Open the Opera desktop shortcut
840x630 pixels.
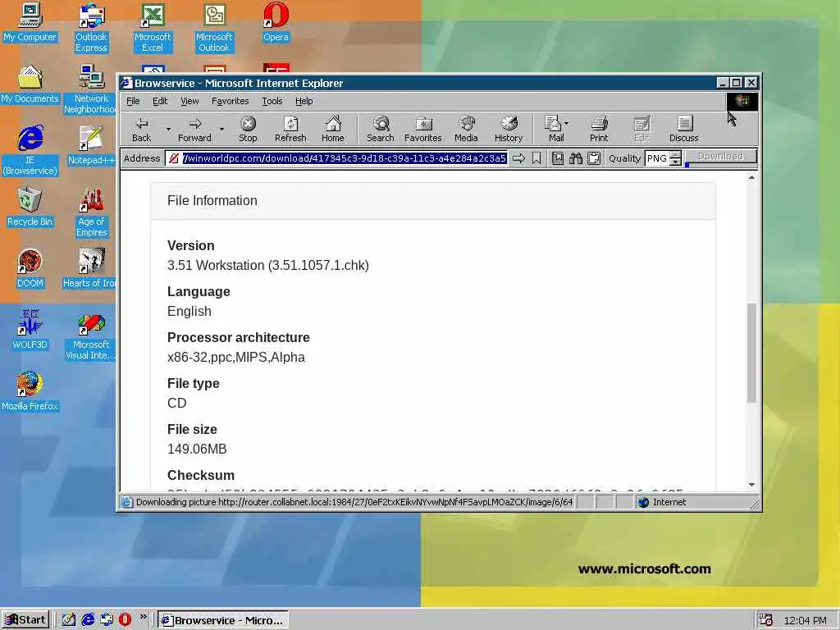(276, 22)
